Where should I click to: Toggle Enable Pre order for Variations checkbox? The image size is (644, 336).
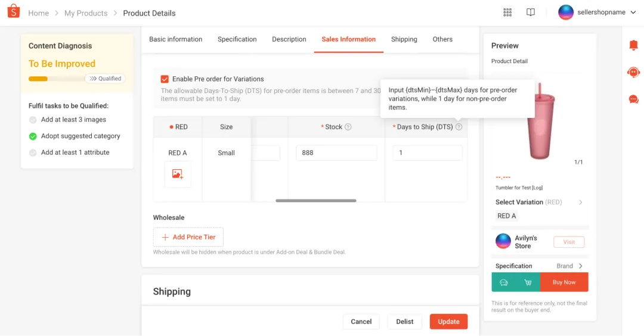pos(165,79)
